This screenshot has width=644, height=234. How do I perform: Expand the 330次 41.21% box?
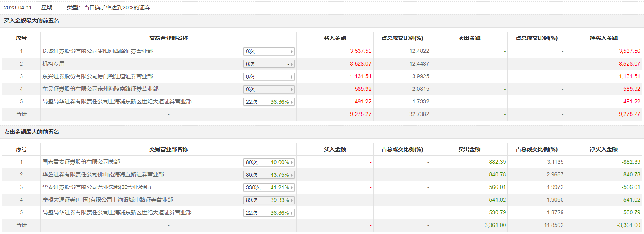point(269,188)
